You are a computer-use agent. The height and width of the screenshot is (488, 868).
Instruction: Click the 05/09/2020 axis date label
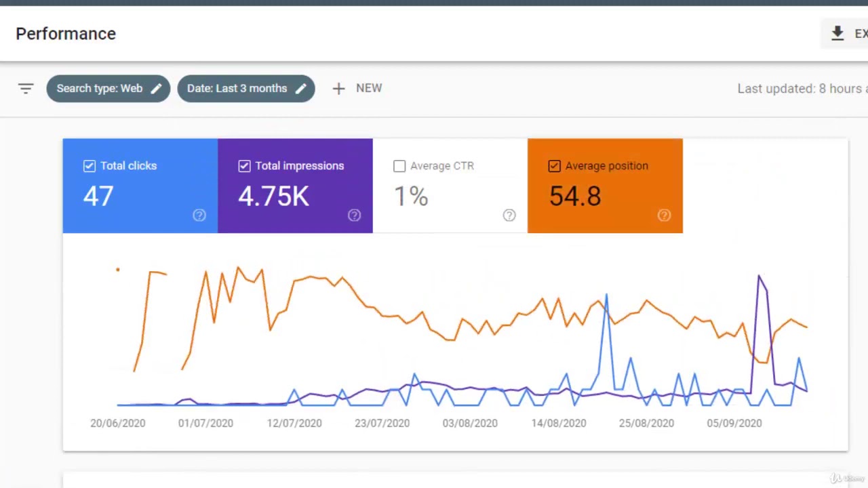click(x=734, y=423)
